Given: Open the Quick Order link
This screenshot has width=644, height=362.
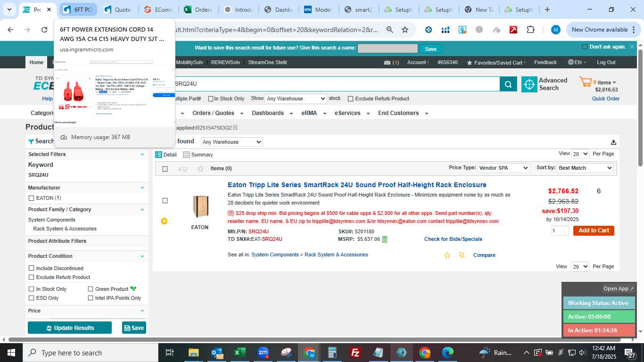Looking at the screenshot, I should pyautogui.click(x=606, y=99).
